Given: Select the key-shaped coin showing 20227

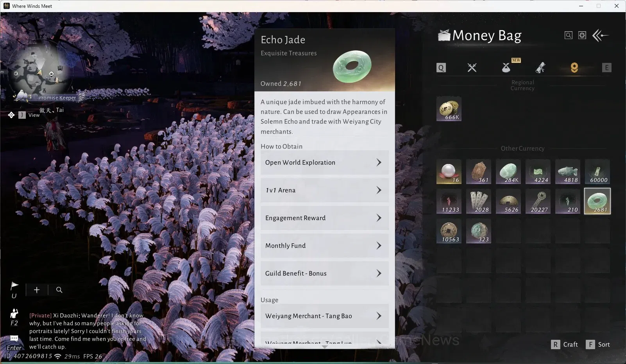Looking at the screenshot, I should pyautogui.click(x=538, y=201).
